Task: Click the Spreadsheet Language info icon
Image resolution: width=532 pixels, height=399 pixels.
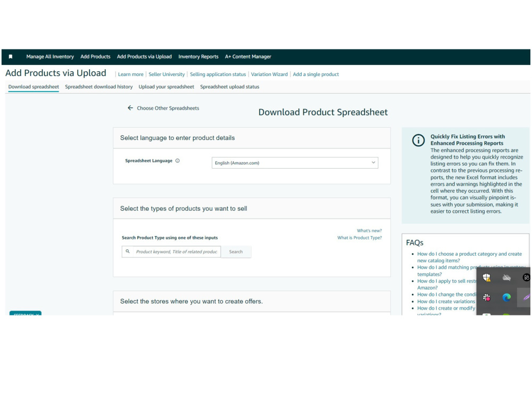Action: pyautogui.click(x=178, y=161)
